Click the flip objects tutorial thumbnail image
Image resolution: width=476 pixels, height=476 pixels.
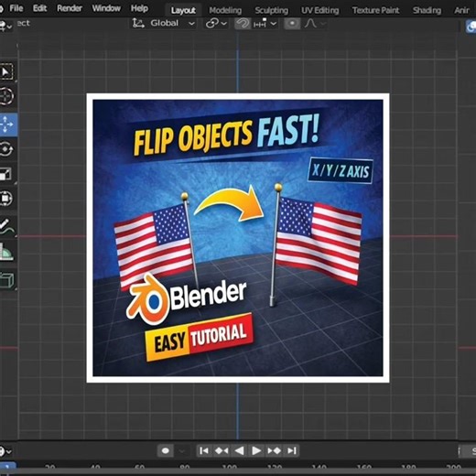[238, 238]
